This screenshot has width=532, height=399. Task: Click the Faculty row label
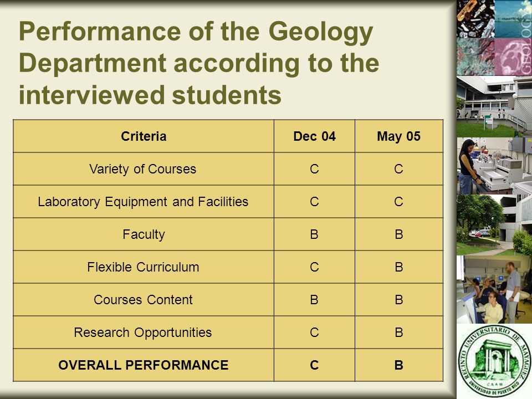(144, 234)
